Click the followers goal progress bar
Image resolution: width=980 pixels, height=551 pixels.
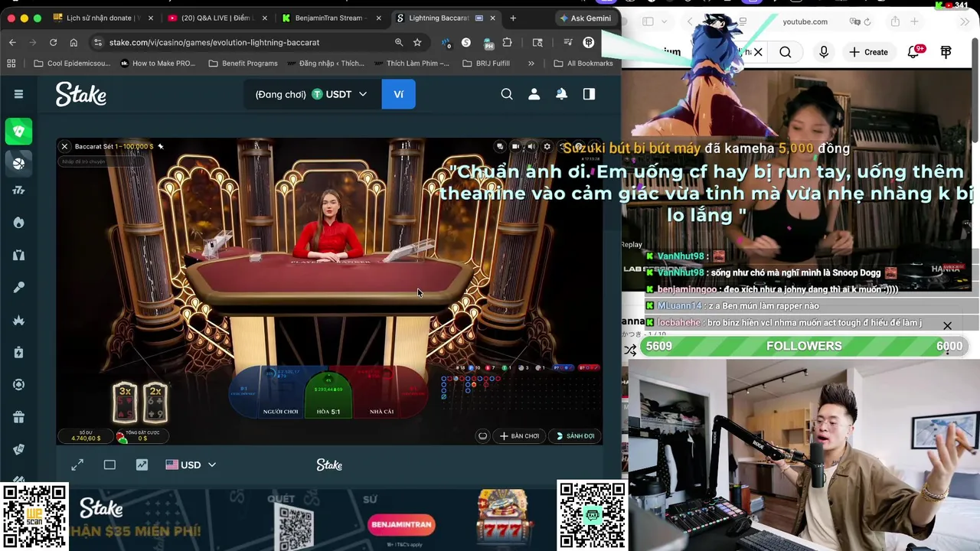point(804,347)
